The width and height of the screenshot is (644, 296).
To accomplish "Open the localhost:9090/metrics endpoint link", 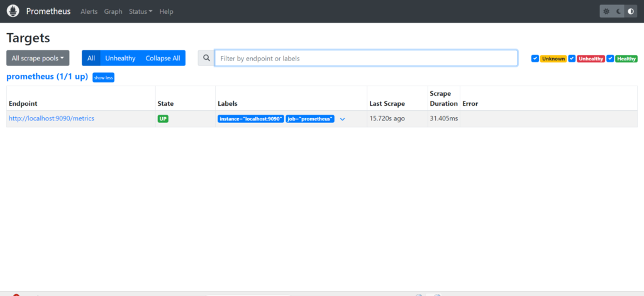I will coord(52,118).
